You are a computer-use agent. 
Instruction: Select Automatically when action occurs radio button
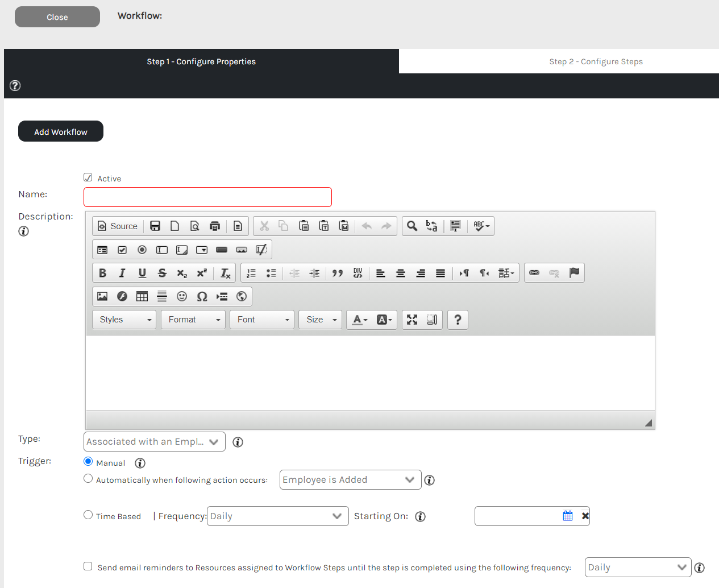tap(88, 478)
